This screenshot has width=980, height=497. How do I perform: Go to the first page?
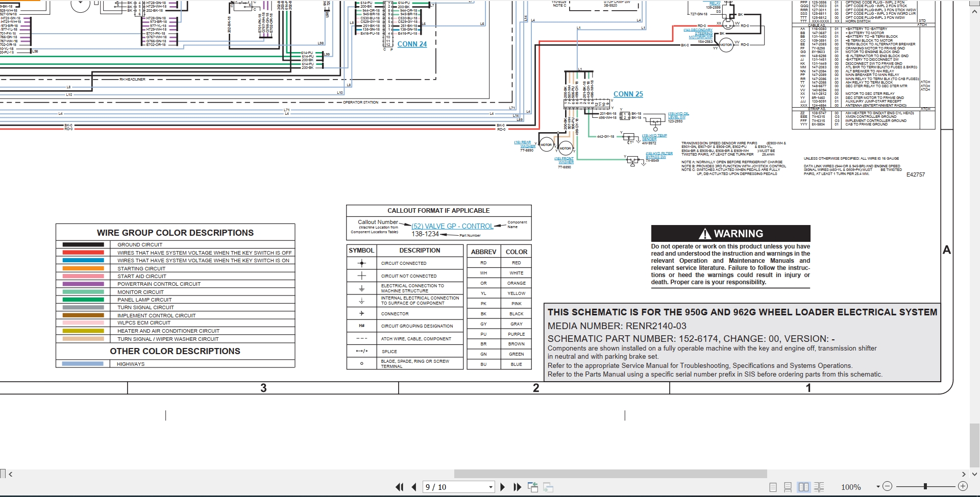pyautogui.click(x=399, y=487)
